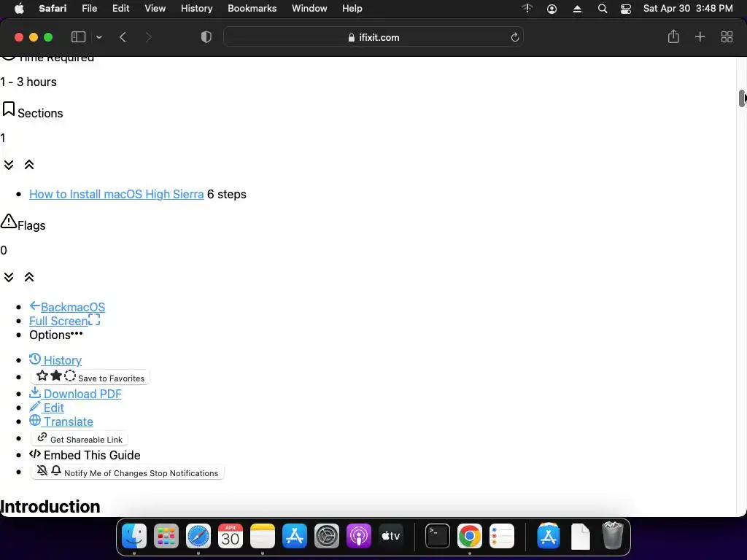
Task: Grab the page vertical scrollbar thumb
Action: (x=742, y=98)
